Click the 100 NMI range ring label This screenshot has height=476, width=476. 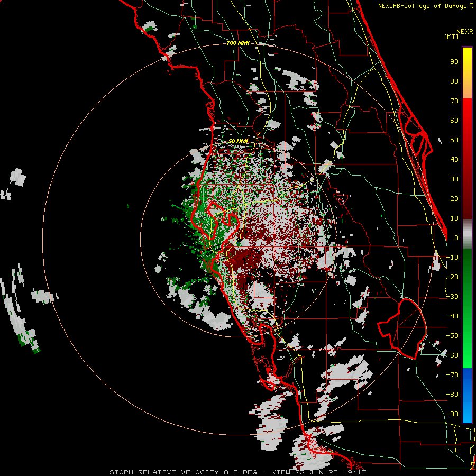(238, 43)
